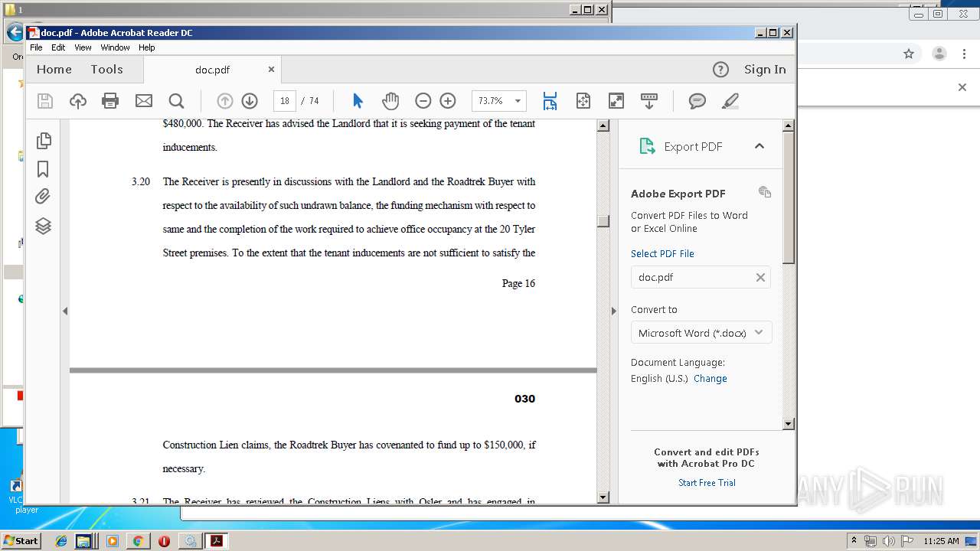The height and width of the screenshot is (551, 980).
Task: Zoom out with minus icon
Action: pyautogui.click(x=423, y=101)
